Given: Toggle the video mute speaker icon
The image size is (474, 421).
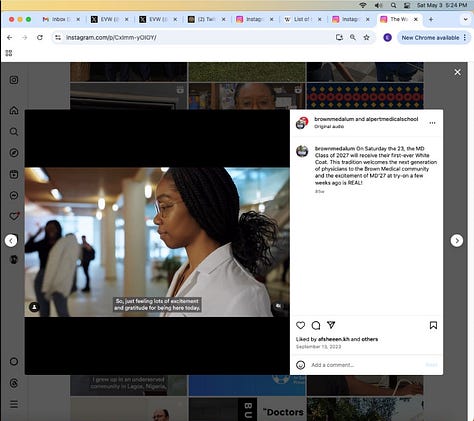Looking at the screenshot, I should [x=278, y=306].
